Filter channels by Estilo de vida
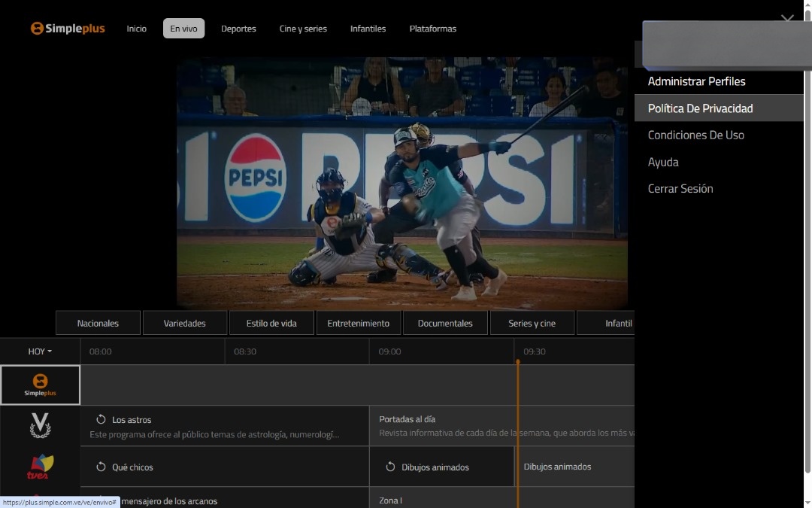 pyautogui.click(x=271, y=323)
